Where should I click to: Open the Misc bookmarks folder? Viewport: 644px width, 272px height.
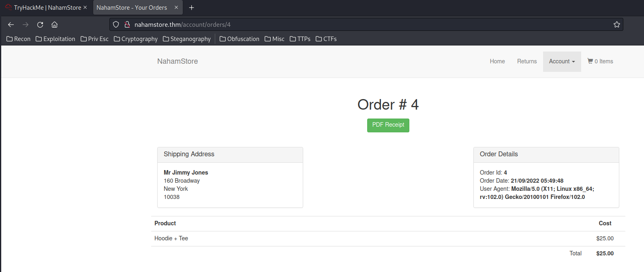(x=274, y=39)
